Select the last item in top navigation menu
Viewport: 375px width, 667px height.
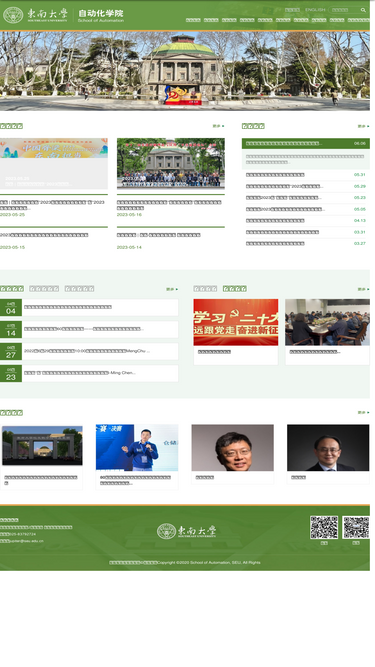pyautogui.click(x=358, y=20)
